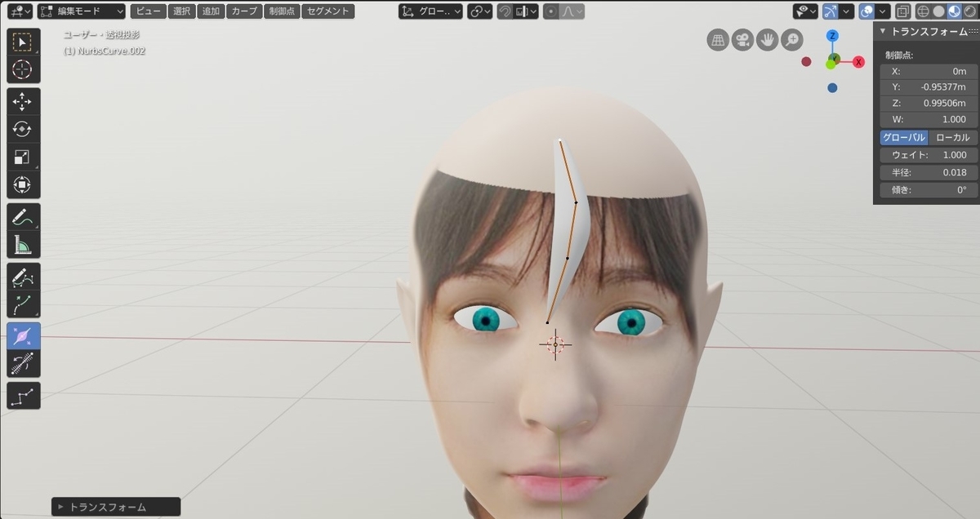Open the 追加 menu
Screen dimensions: 980x519
coord(210,11)
